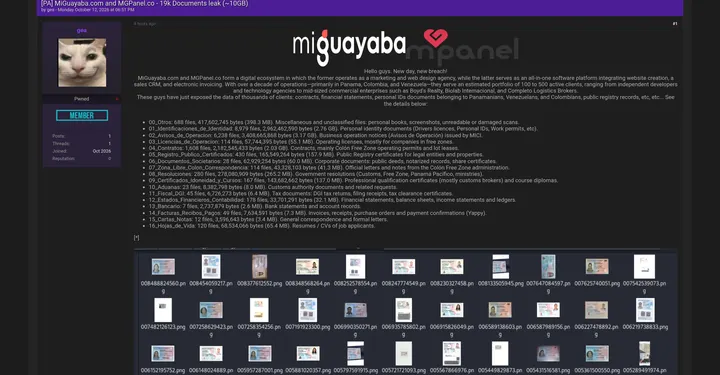This screenshot has height=375, width=720.
Task: Select list line '16_Hojas_de_Vida: 120 files'
Action: 262,226
